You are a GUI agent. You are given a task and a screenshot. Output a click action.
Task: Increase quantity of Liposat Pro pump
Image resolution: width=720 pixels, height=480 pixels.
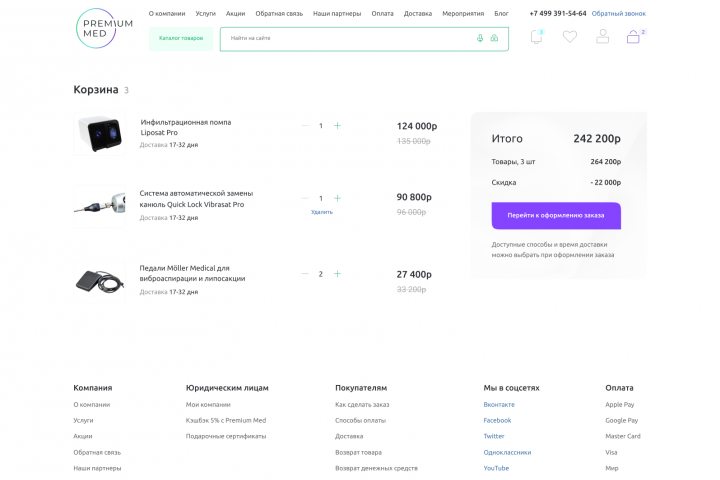337,126
